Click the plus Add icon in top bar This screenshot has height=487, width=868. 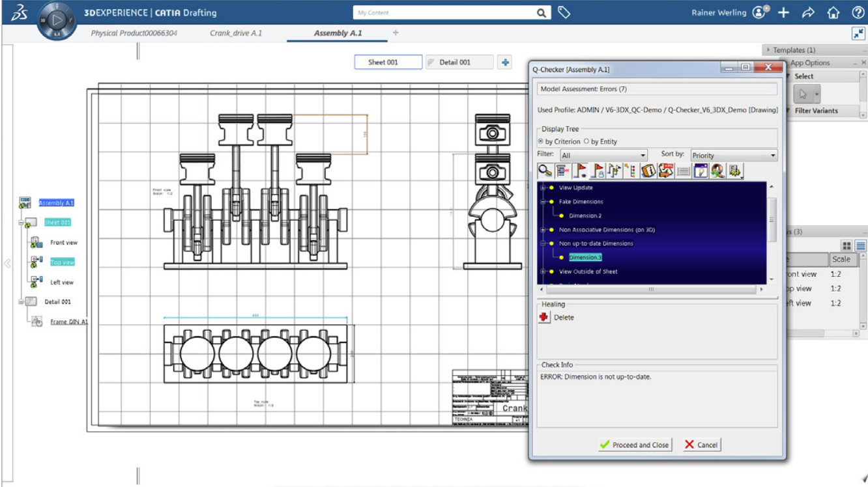coord(784,12)
